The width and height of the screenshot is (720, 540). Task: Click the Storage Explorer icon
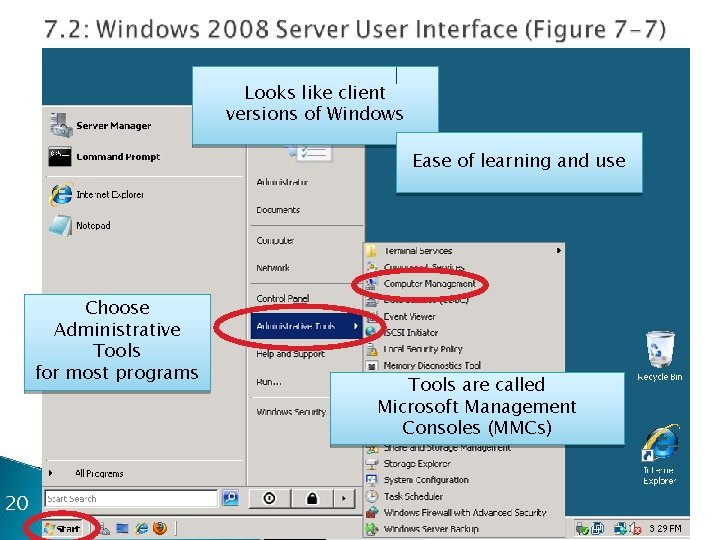371,464
